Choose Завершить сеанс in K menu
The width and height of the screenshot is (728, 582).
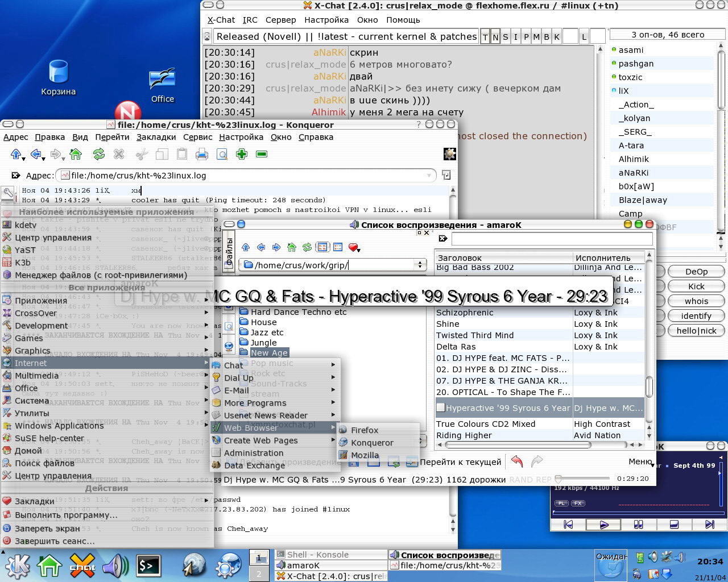pos(107,541)
